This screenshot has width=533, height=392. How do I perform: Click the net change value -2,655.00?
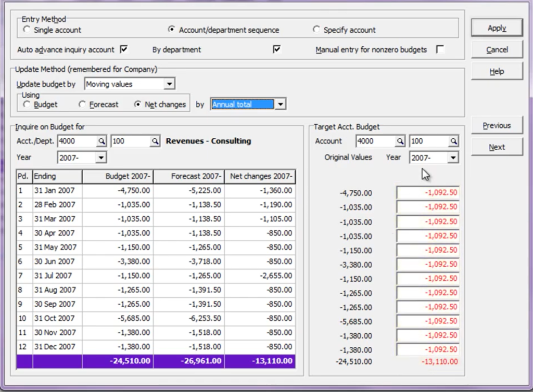(276, 276)
